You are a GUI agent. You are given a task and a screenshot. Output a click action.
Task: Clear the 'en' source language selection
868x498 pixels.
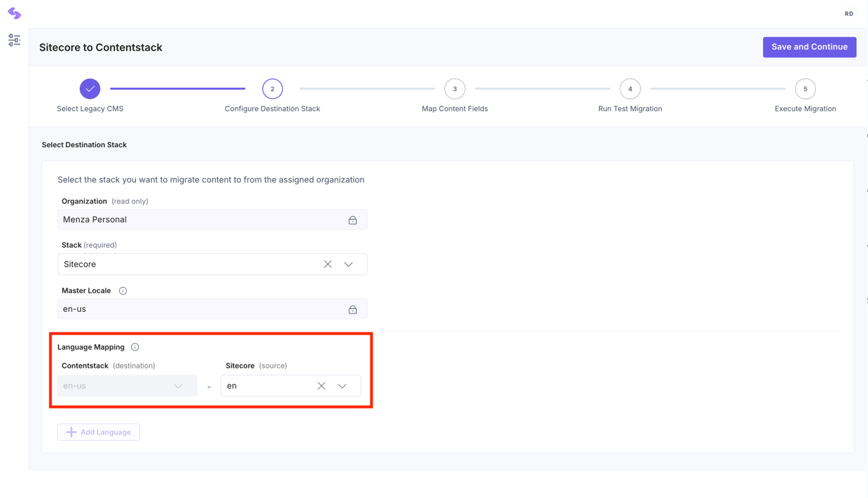(x=321, y=386)
